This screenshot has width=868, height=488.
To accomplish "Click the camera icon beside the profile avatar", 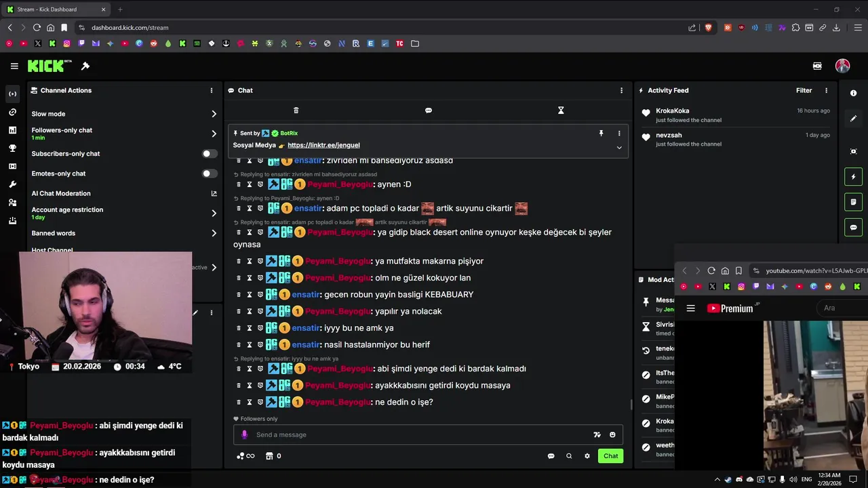I will 817,66.
